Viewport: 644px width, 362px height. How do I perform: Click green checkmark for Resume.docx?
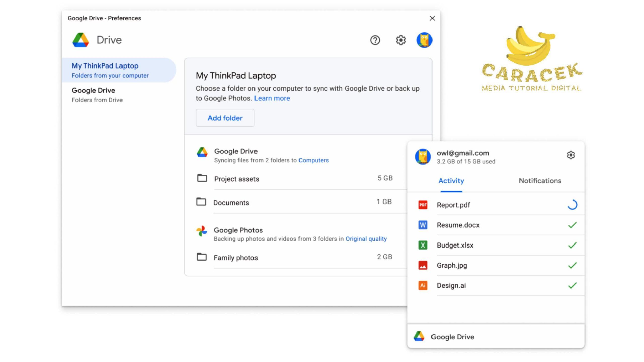(572, 225)
